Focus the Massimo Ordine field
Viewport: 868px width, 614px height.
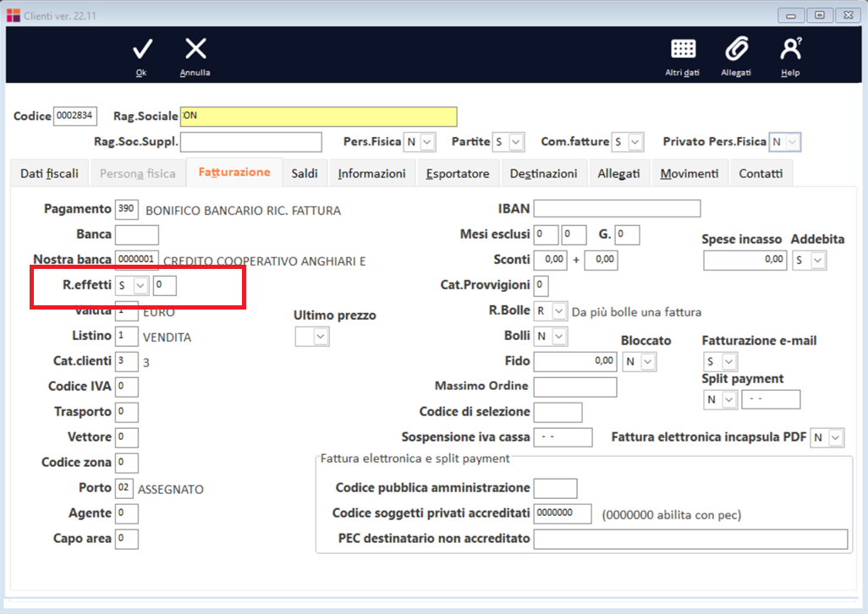(x=576, y=387)
